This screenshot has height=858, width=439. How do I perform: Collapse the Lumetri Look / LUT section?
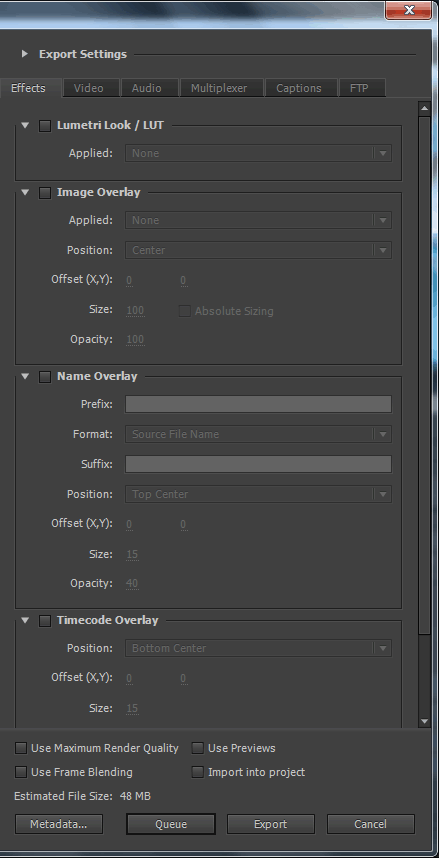(25, 125)
